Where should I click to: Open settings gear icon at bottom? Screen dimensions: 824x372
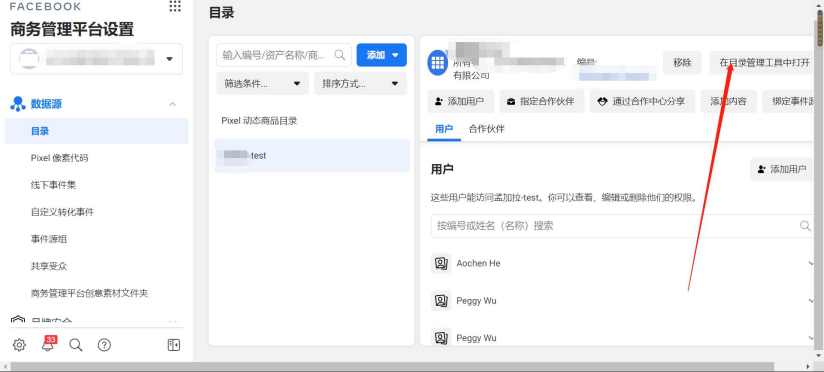point(19,345)
